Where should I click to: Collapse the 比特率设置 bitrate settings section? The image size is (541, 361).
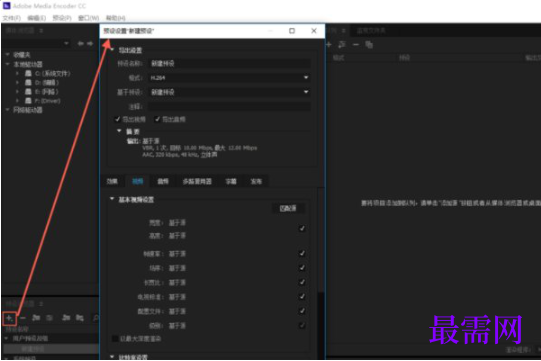[112, 356]
